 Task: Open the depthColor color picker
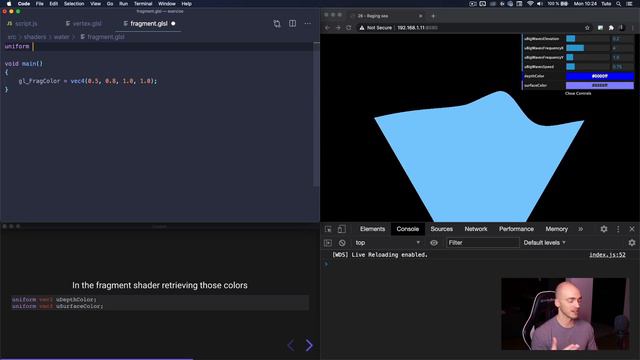(x=600, y=76)
